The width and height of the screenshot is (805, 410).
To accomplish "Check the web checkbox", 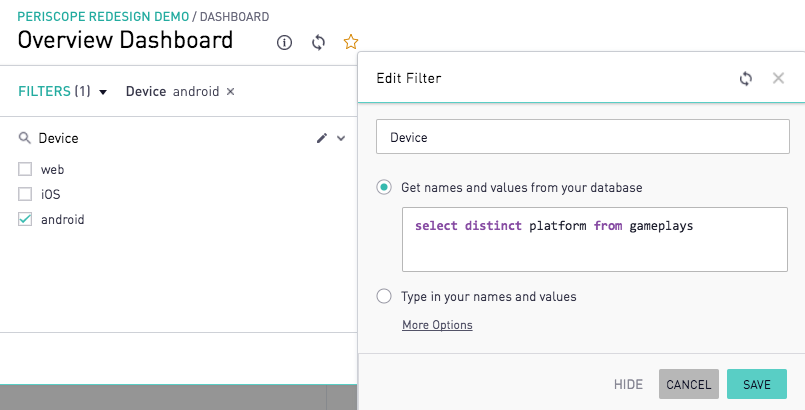I will pyautogui.click(x=25, y=169).
